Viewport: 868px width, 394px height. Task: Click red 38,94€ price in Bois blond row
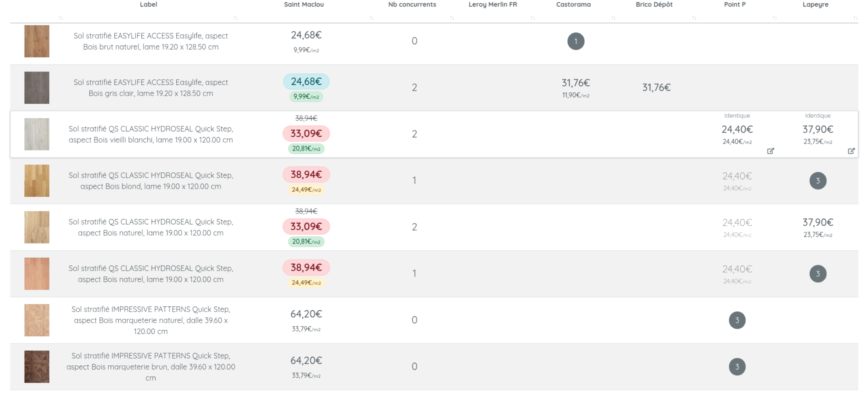coord(306,175)
